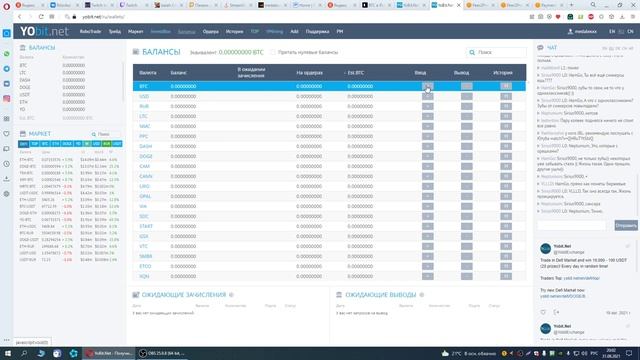The height and width of the screenshot is (360, 640).
Task: Switch language to CN
Action: (x=630, y=31)
